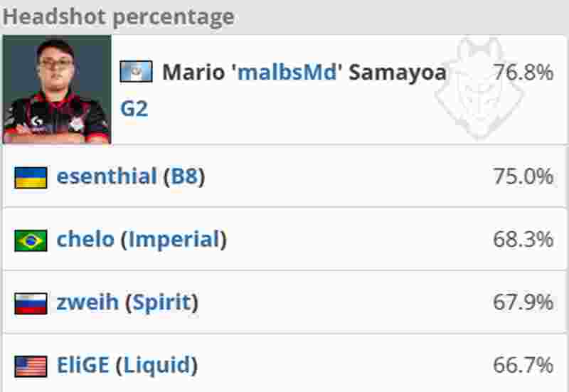
Task: Select the B8 team name
Action: tap(184, 176)
